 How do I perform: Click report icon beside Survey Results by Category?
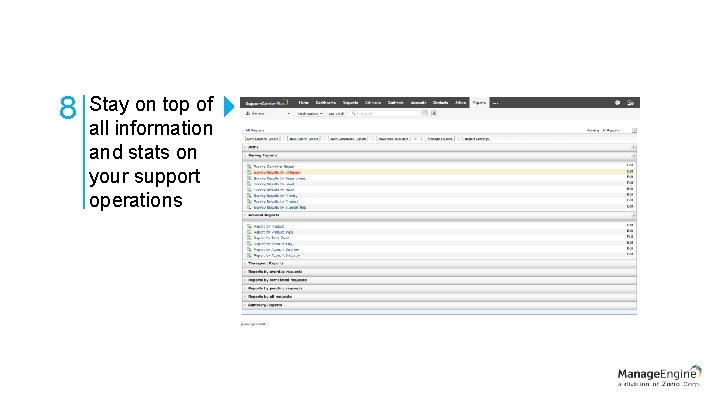249,172
